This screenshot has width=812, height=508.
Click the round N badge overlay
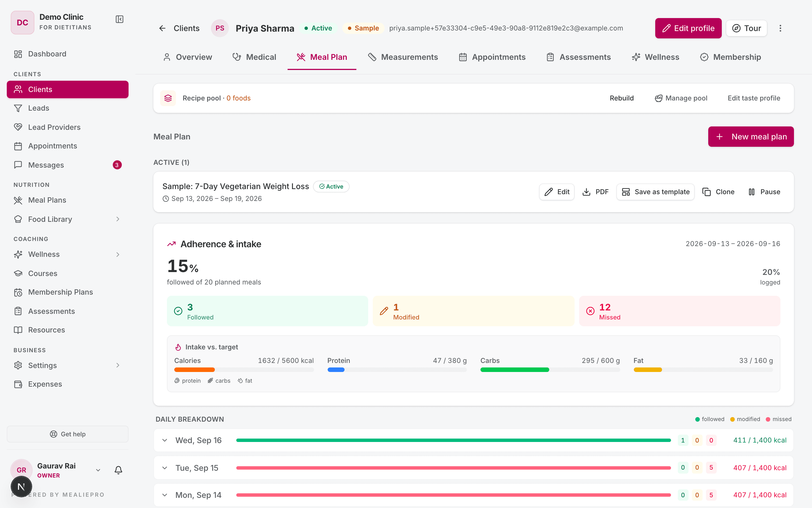(x=21, y=486)
